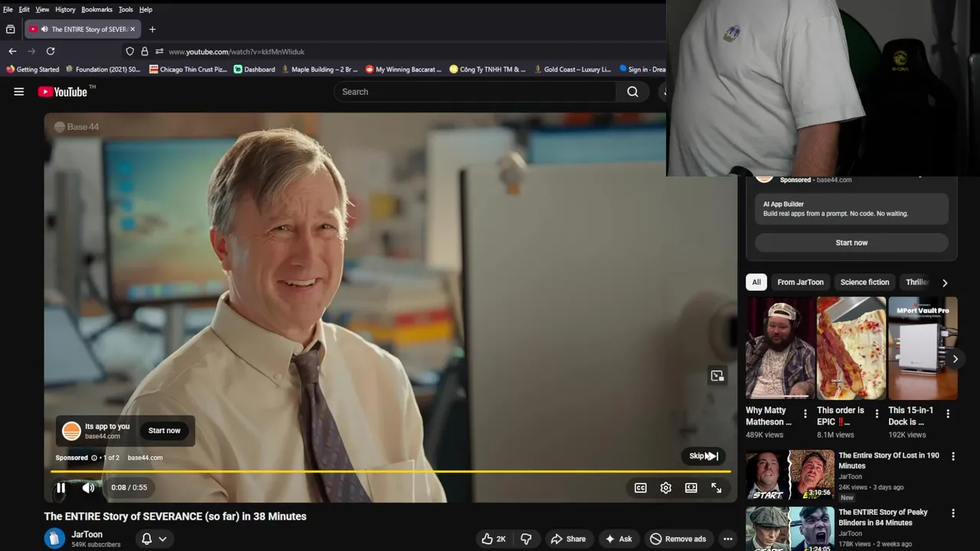Image resolution: width=980 pixels, height=551 pixels.
Task: Open JarToon channel name link
Action: (87, 534)
